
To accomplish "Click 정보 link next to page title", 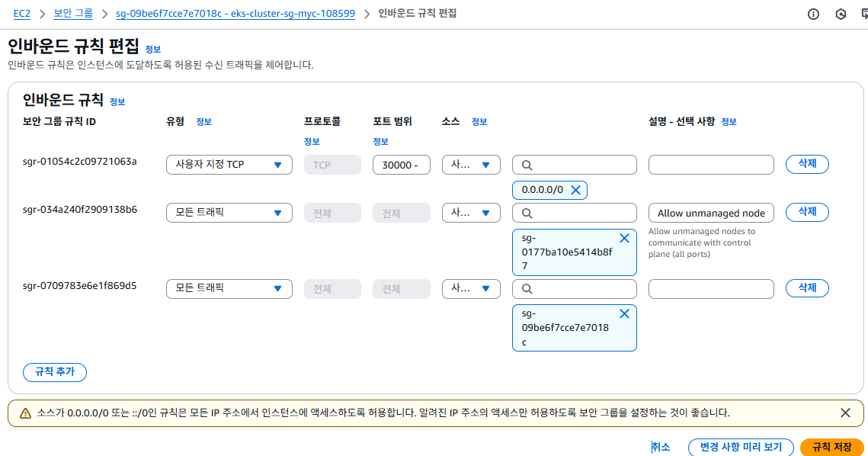I will [x=152, y=50].
